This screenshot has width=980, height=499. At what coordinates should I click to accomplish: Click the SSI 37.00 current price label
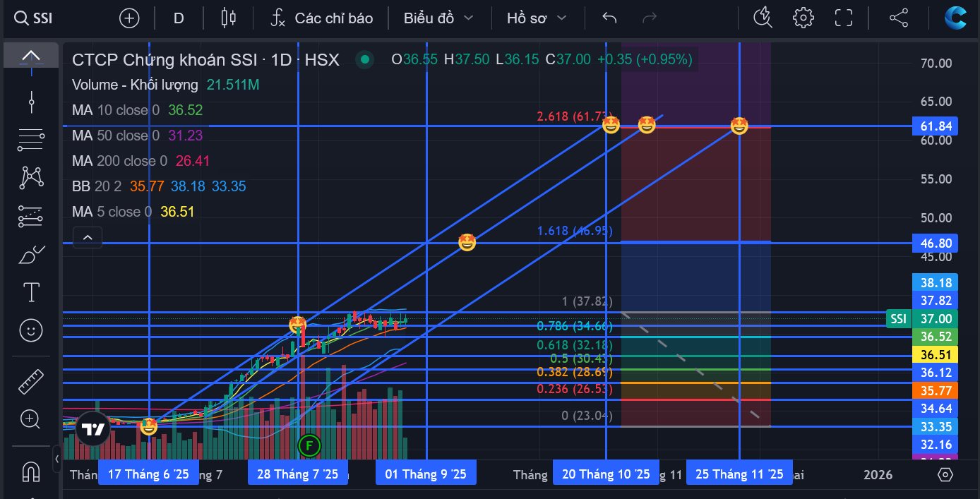click(x=921, y=319)
